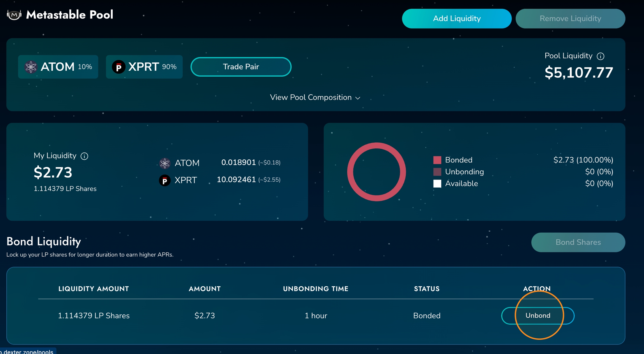The image size is (644, 354).
Task: Click the red Bonded legend swatch
Action: click(x=437, y=160)
